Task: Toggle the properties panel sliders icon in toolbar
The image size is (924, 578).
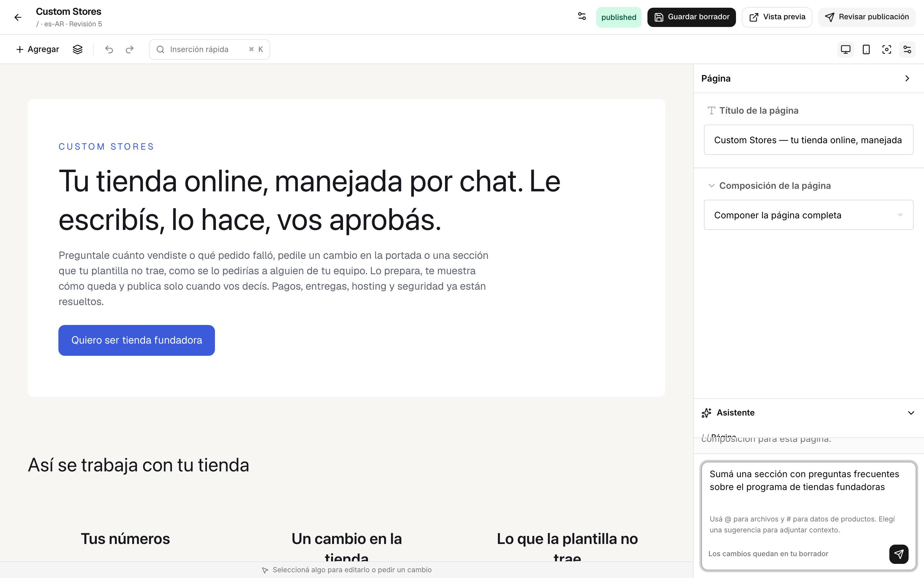Action: tap(907, 49)
